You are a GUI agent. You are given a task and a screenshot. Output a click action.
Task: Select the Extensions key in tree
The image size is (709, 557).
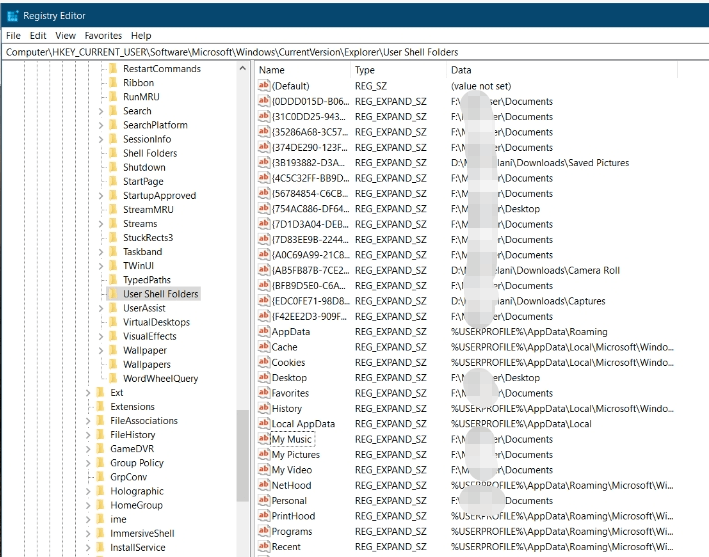point(132,407)
